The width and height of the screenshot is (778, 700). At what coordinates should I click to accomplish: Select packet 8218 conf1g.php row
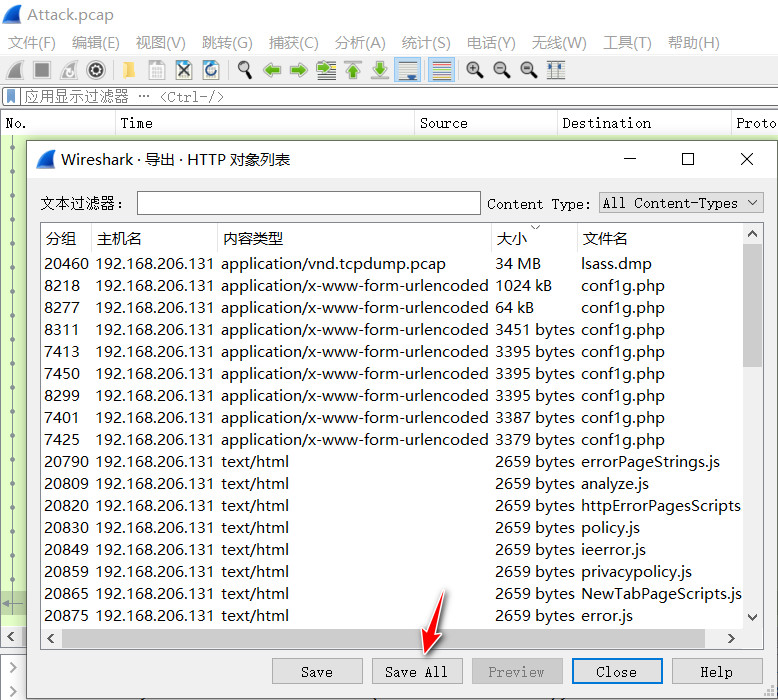point(392,286)
